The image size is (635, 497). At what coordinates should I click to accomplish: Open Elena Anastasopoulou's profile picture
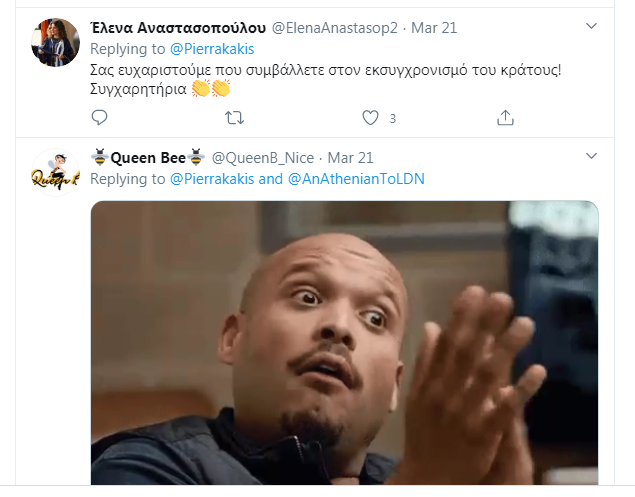[55, 42]
